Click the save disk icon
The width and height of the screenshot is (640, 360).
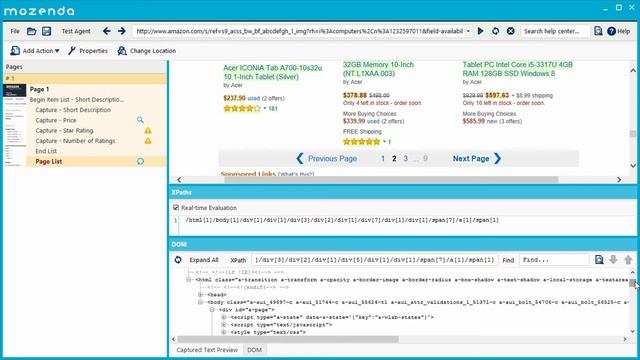[47, 31]
